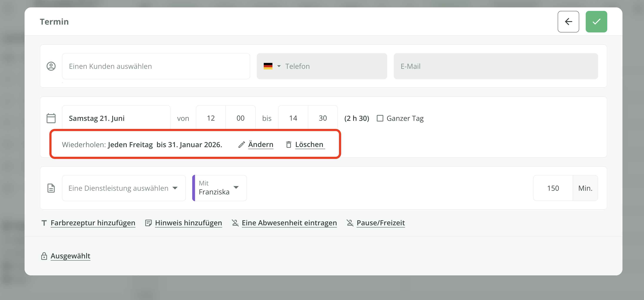Click the Pause/Freizeit link
644x300 pixels.
click(x=380, y=223)
